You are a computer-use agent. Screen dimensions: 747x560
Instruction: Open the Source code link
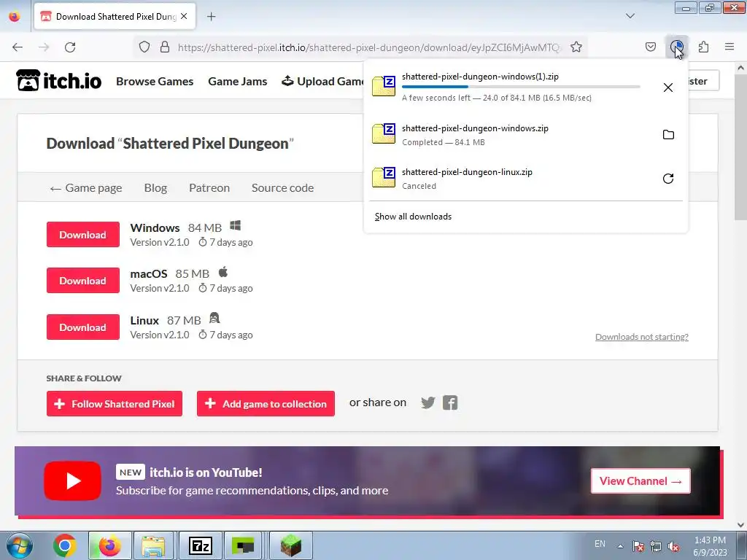(282, 188)
